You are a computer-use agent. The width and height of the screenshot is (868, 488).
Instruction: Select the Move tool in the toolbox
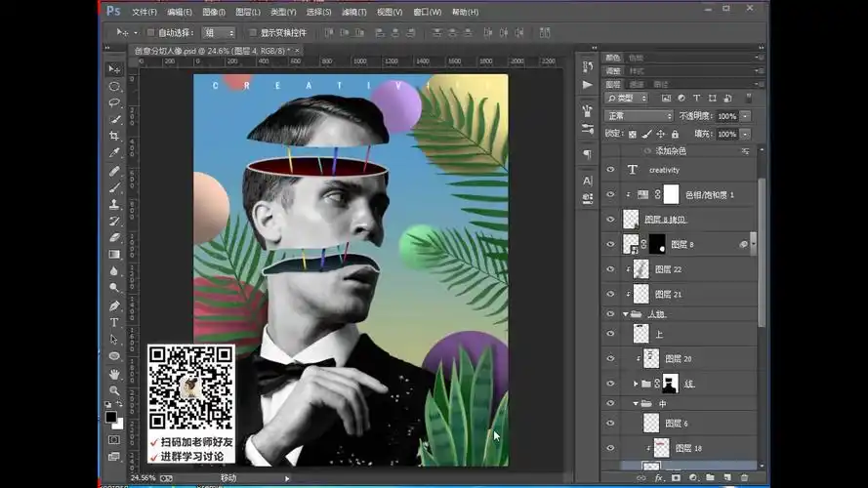tap(114, 69)
